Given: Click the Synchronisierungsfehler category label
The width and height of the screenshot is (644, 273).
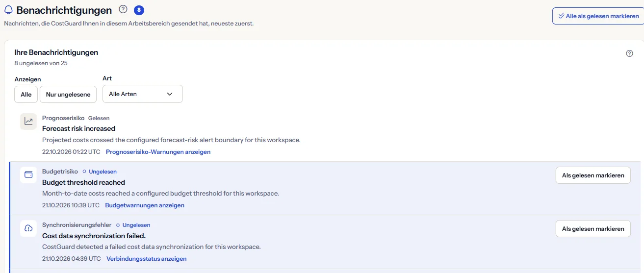Looking at the screenshot, I should click(77, 225).
